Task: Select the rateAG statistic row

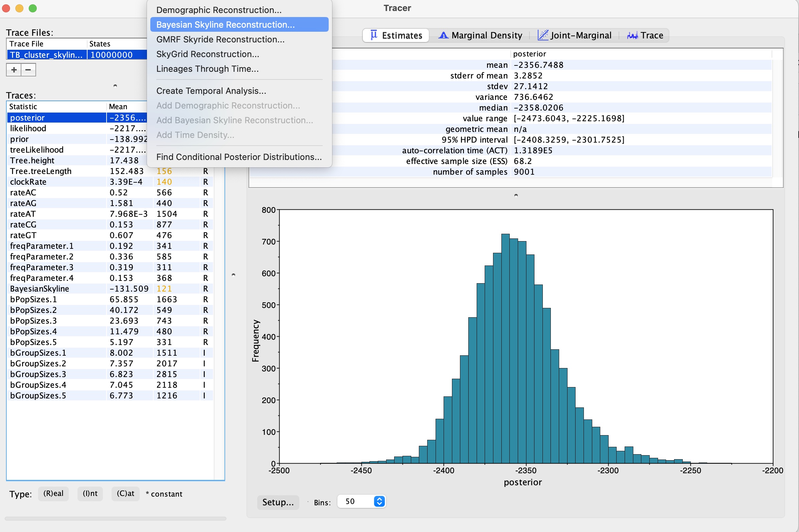Action: click(110, 203)
